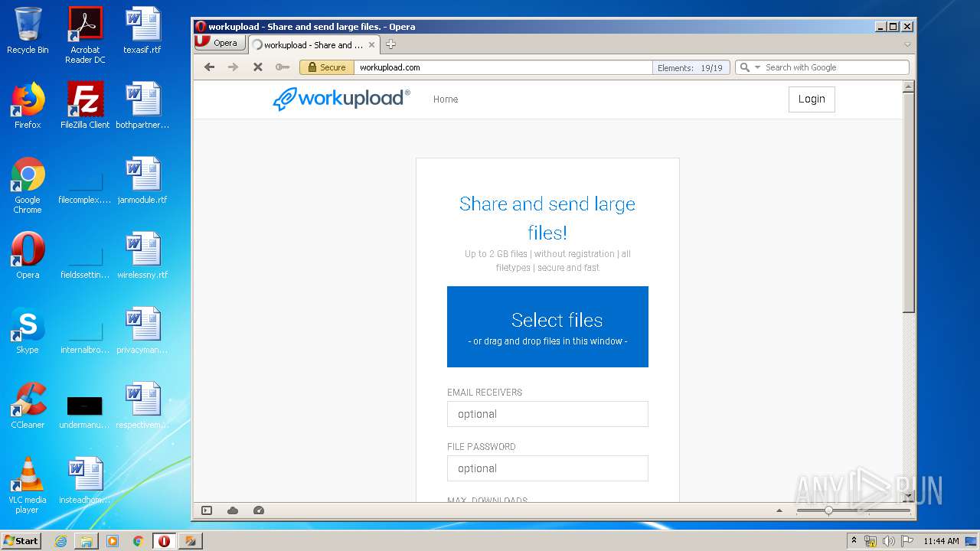Image resolution: width=980 pixels, height=551 pixels.
Task: Show hidden tray icons arrow
Action: point(854,540)
